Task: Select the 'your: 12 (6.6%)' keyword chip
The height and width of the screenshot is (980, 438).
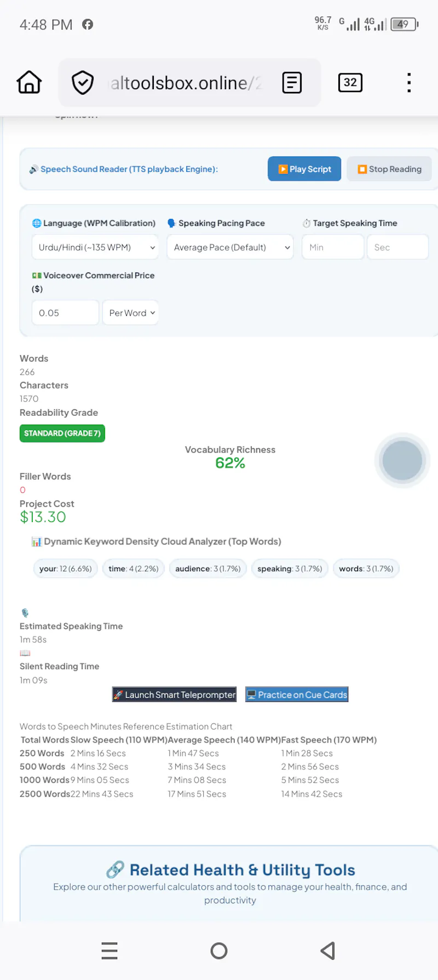Action: (x=66, y=569)
